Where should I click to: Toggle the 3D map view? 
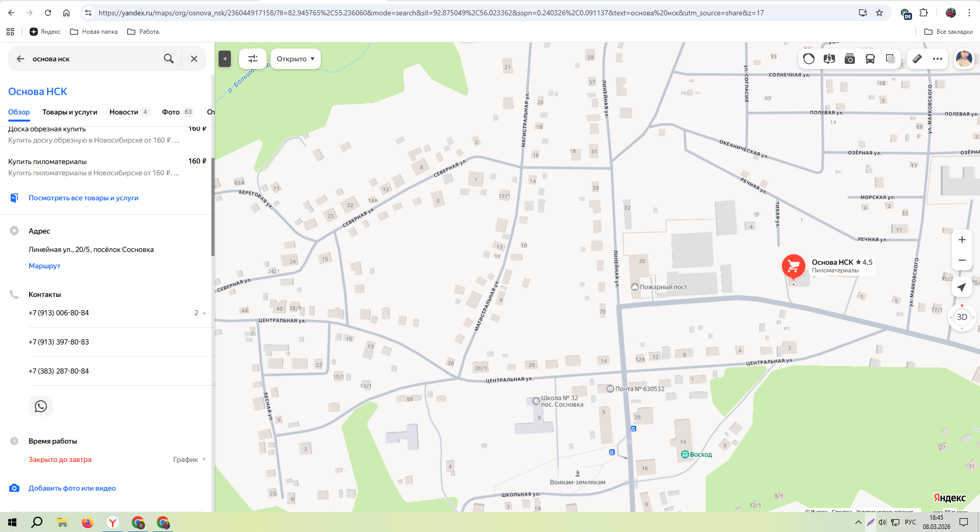(962, 317)
